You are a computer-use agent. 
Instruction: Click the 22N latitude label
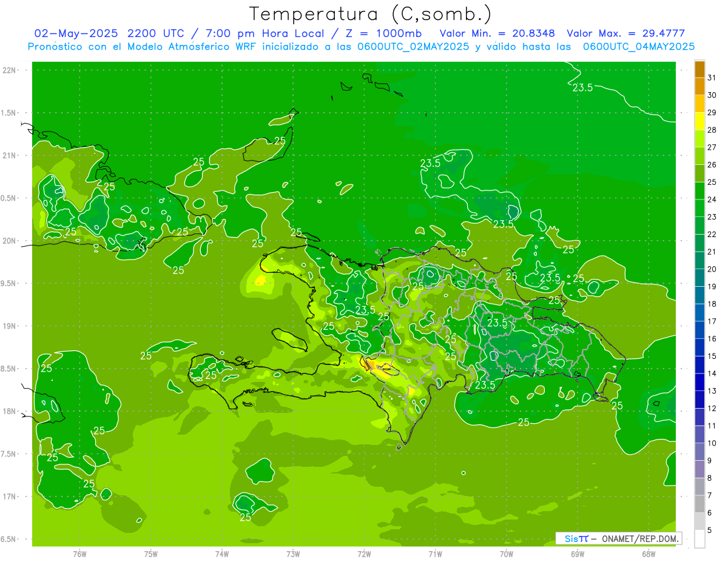pos(10,70)
